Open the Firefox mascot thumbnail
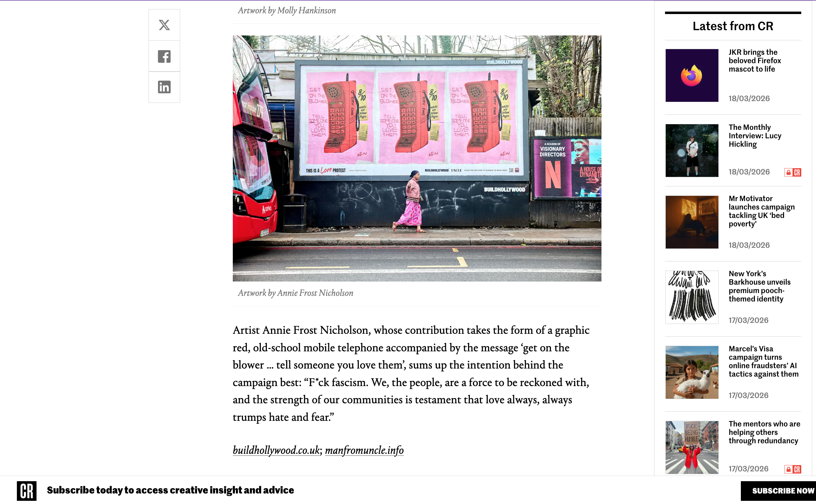 [x=692, y=75]
